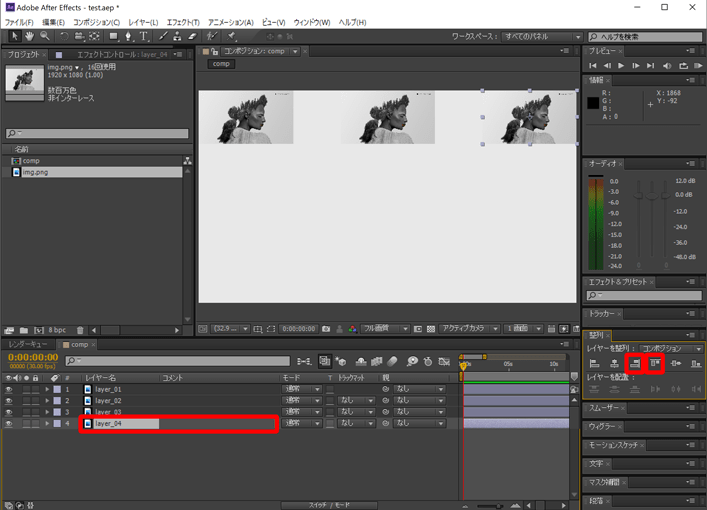Open the timeline Graph Editor
The image size is (707, 510).
pos(444,361)
